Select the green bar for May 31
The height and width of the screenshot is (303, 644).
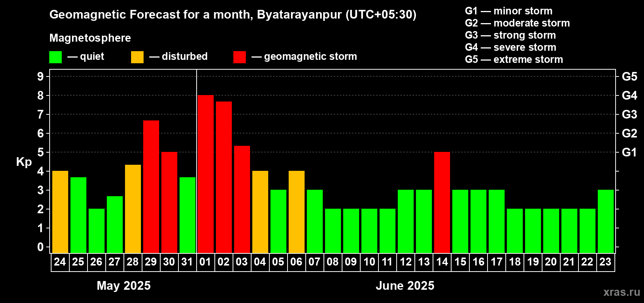click(188, 215)
